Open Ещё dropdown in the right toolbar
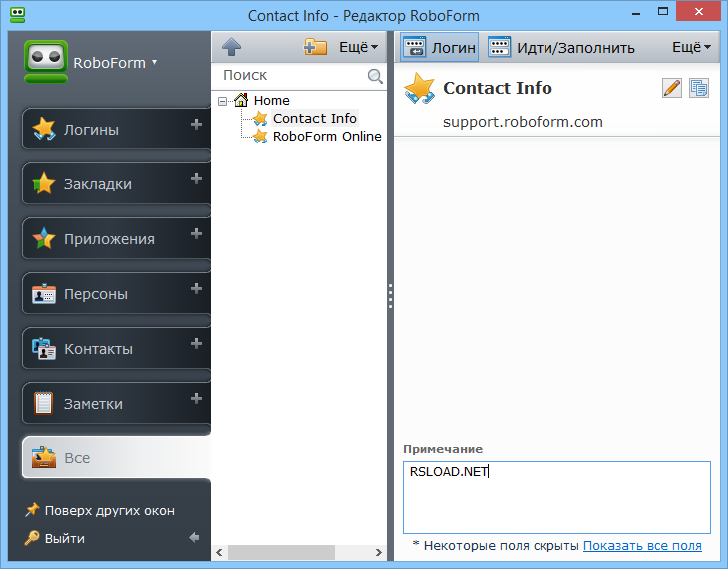The image size is (728, 569). (691, 47)
